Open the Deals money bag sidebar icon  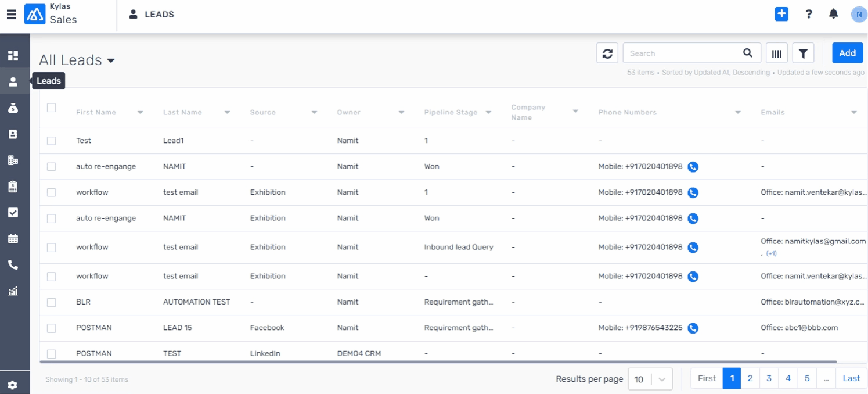[x=13, y=108]
